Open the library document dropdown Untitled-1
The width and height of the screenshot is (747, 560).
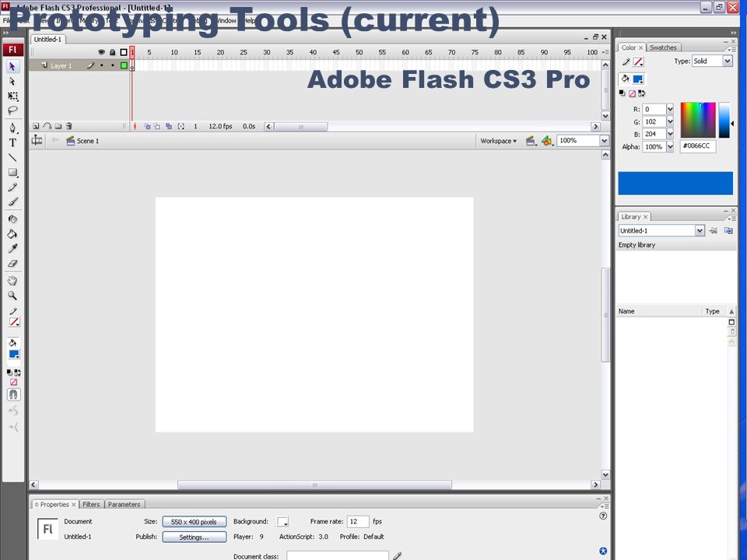coord(700,230)
